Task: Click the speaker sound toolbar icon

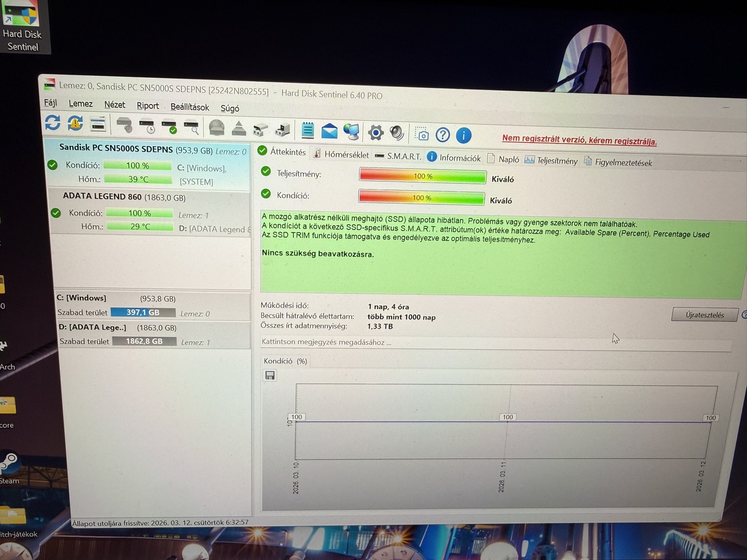Action: coord(397,133)
